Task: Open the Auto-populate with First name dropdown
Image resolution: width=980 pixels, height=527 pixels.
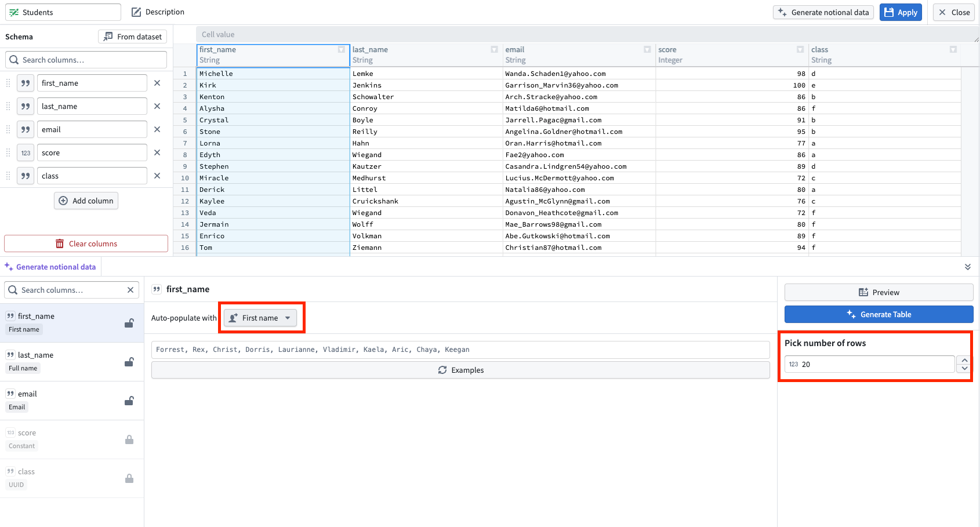Action: click(x=260, y=318)
